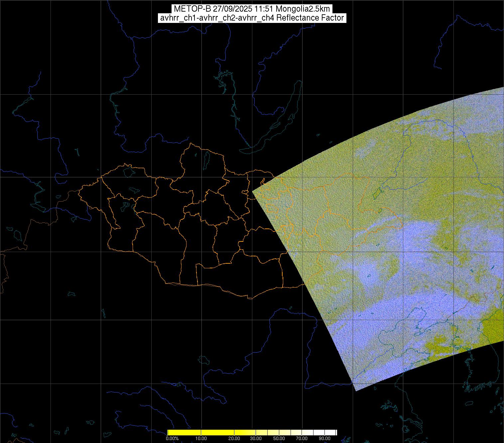Click the avhrr channels Reflectance Factor label
This screenshot has width=504, height=443.
(x=252, y=18)
